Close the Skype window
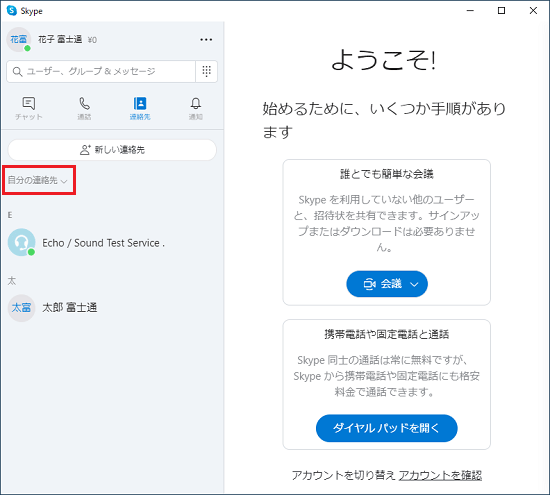Viewport: 550px width, 495px height. pos(533,11)
